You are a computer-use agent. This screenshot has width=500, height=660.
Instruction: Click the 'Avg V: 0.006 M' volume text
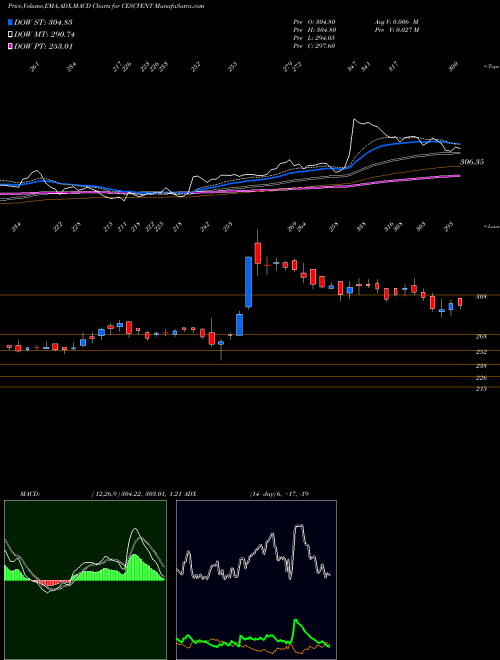[x=396, y=22]
